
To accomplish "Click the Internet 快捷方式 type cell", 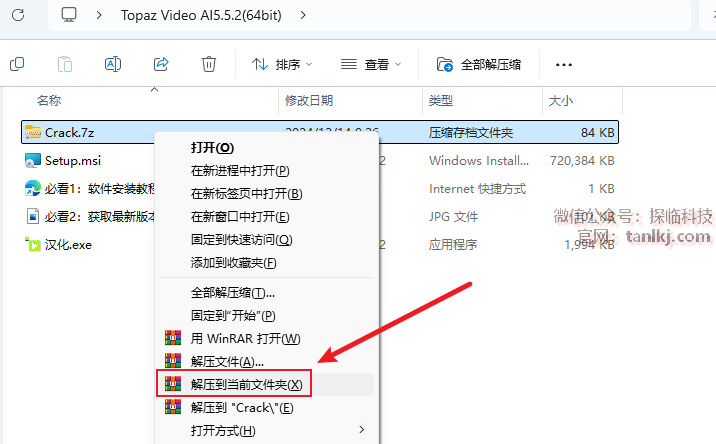I will pyautogui.click(x=477, y=189).
